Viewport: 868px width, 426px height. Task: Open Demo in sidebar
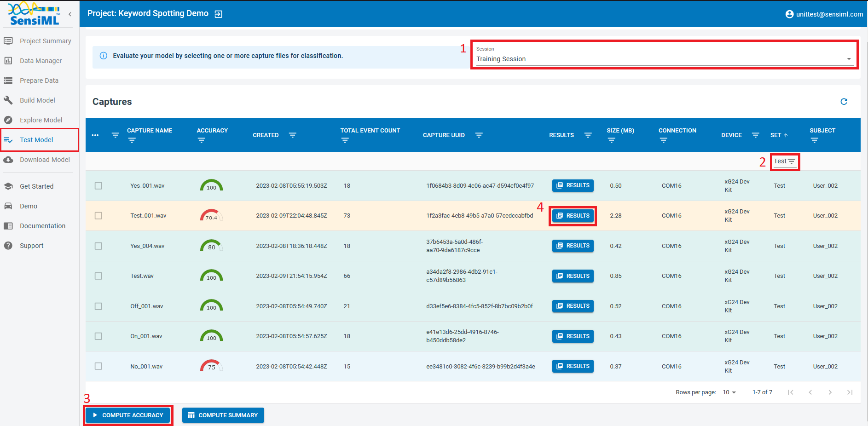tap(40, 206)
